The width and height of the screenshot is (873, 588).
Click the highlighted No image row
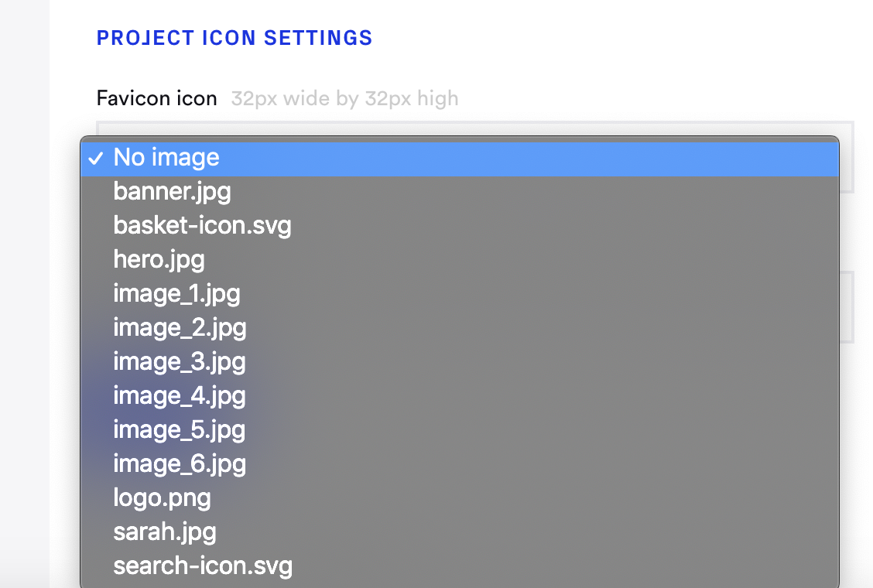[x=387, y=157]
